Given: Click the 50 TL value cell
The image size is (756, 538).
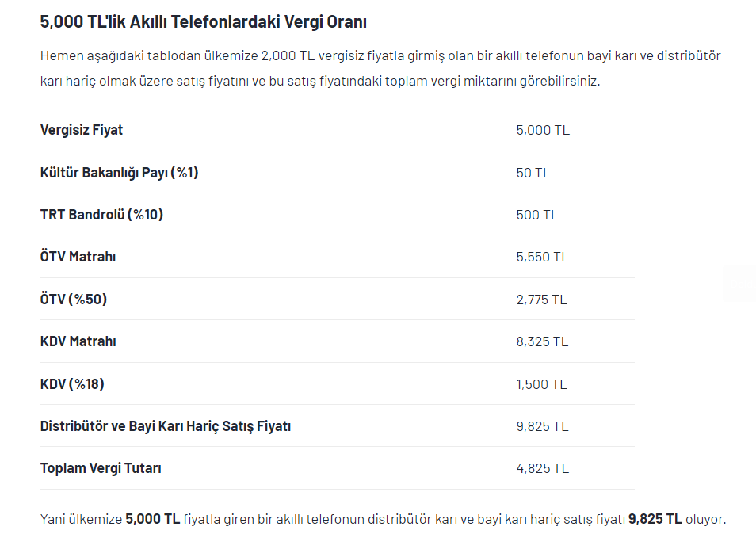Looking at the screenshot, I should point(533,173).
